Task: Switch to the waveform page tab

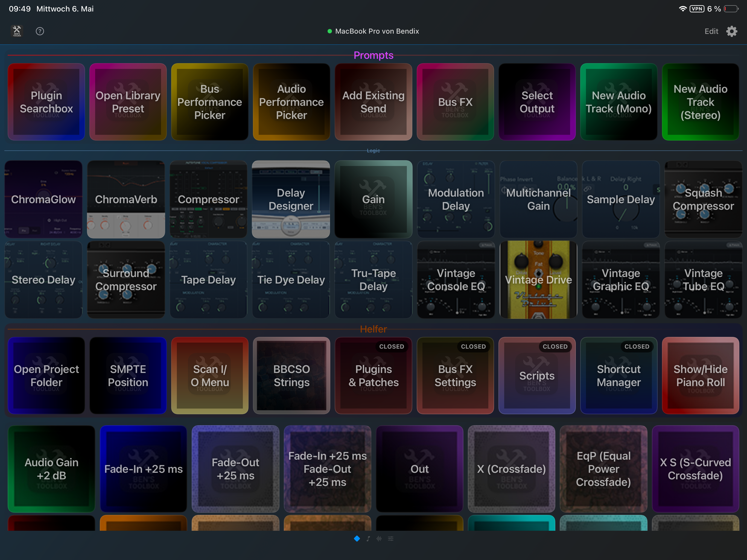Action: pos(379,538)
